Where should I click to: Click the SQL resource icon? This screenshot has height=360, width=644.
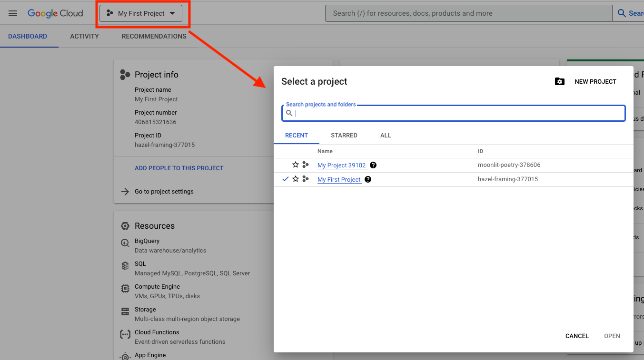click(125, 266)
